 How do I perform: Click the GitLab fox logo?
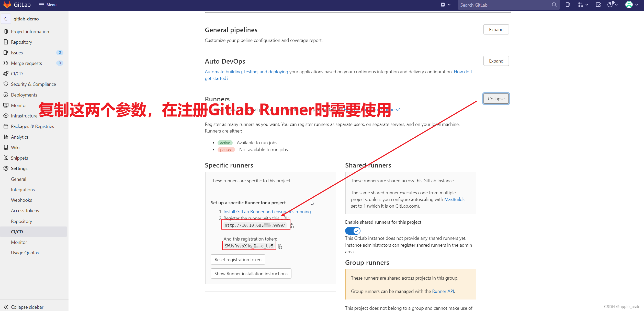[7, 5]
